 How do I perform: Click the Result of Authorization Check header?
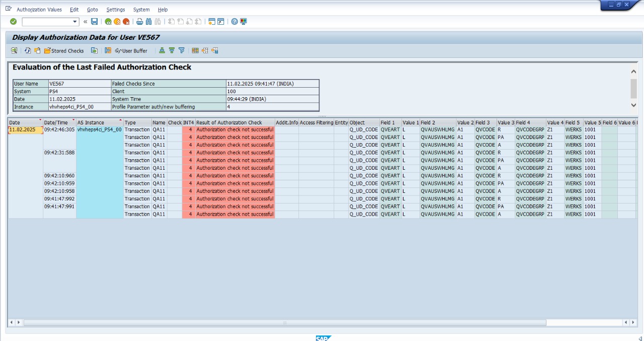229,122
